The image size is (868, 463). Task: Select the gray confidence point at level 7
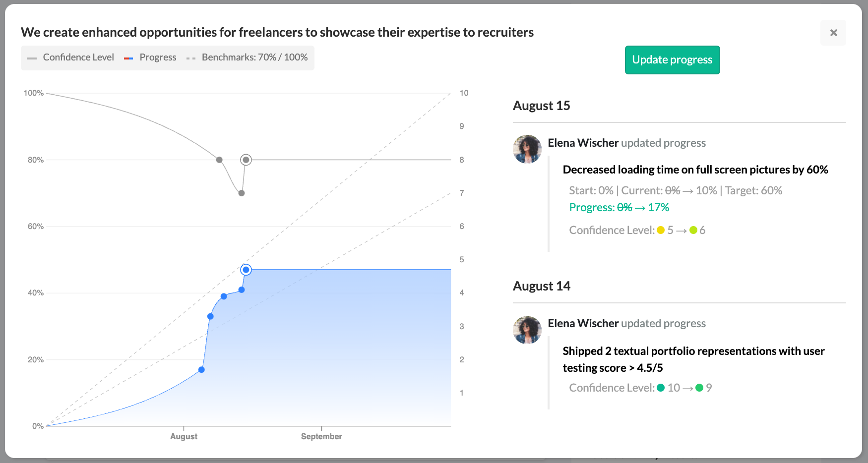coord(242,193)
